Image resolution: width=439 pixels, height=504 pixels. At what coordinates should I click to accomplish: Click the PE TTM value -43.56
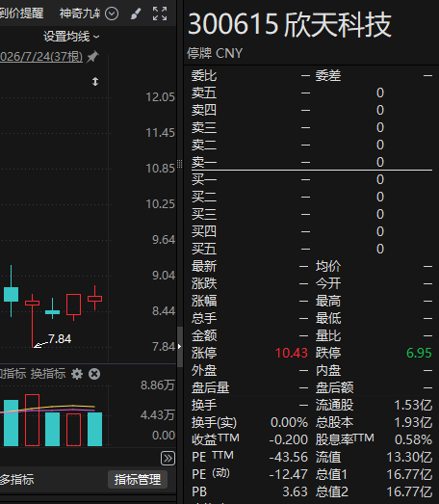tap(289, 457)
